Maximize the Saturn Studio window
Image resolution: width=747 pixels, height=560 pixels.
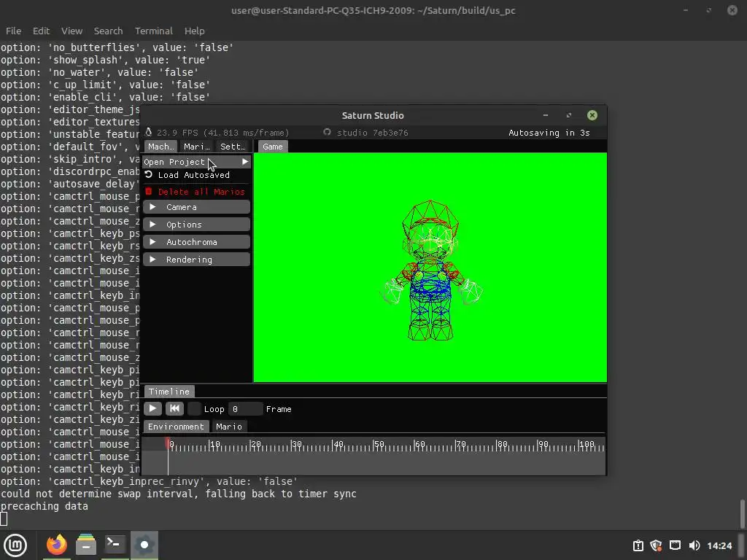(569, 115)
